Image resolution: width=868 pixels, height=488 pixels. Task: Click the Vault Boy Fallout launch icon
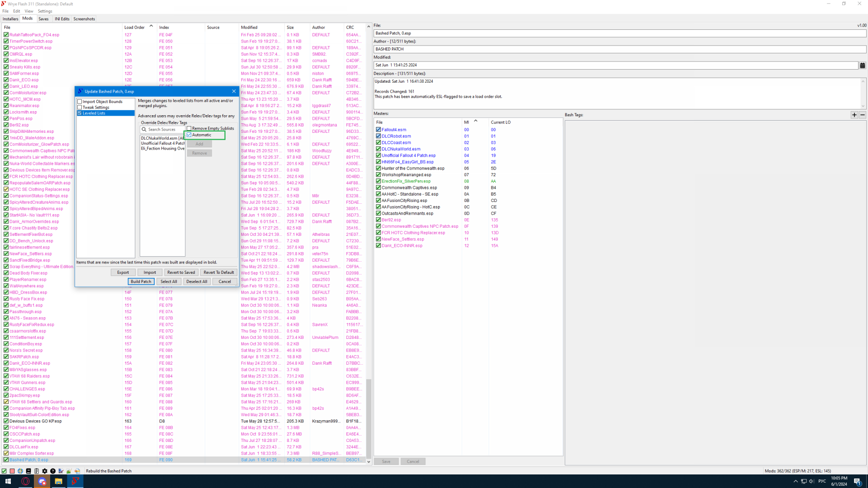(x=20, y=471)
